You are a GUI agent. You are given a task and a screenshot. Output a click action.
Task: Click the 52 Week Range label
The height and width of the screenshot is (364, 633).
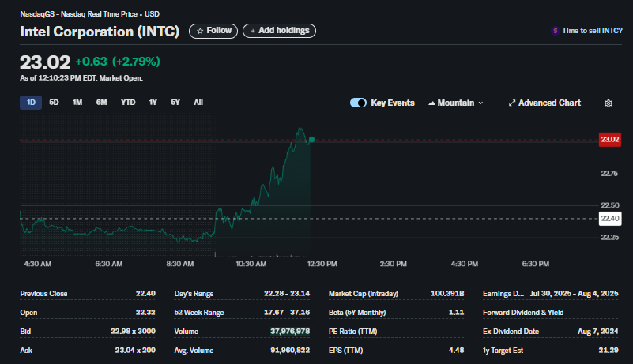coord(198,313)
